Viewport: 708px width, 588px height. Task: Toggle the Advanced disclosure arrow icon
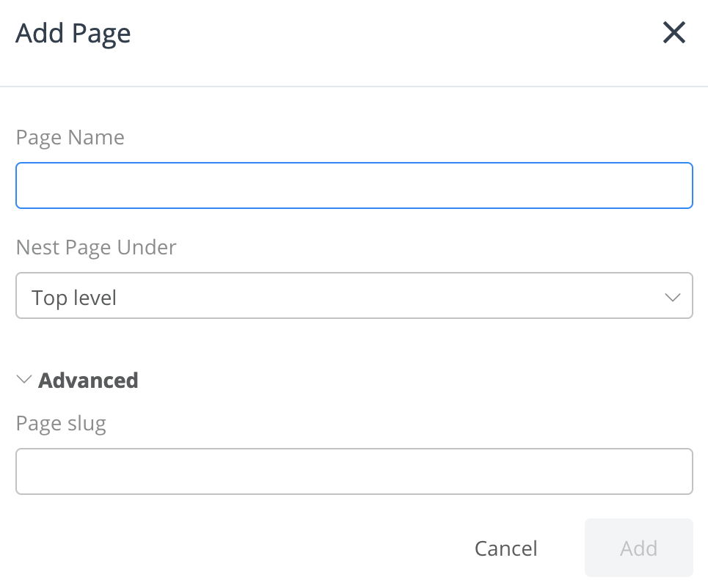24,380
